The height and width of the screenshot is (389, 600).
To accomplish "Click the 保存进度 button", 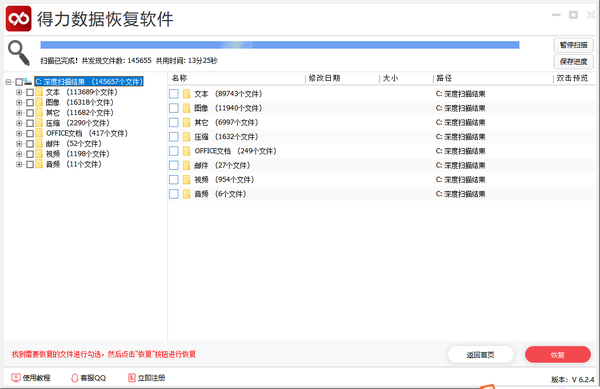I will pos(574,62).
